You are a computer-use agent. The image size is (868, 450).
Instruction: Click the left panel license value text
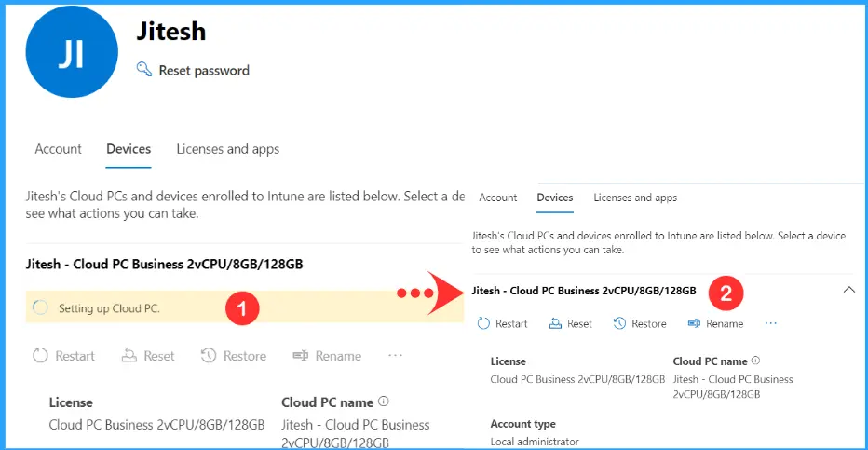[156, 425]
